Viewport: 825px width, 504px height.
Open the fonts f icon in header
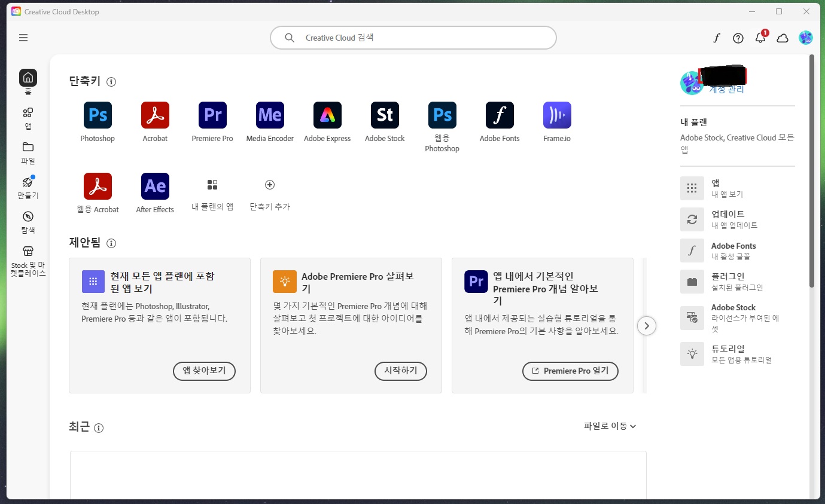click(x=717, y=38)
